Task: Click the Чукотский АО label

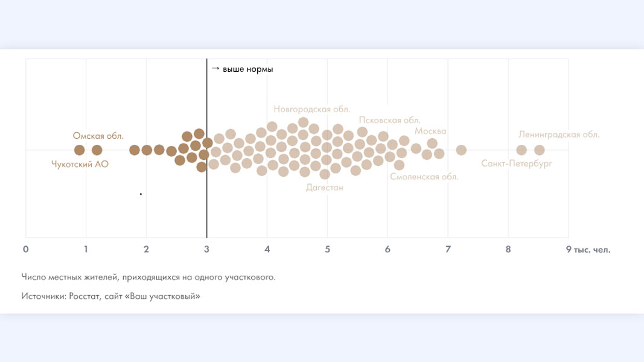Action: pyautogui.click(x=80, y=164)
